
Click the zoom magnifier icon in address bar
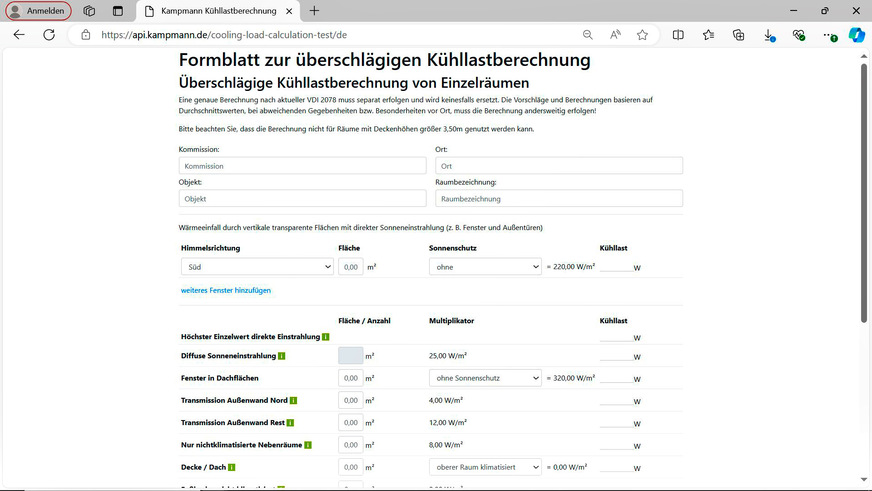tap(588, 34)
